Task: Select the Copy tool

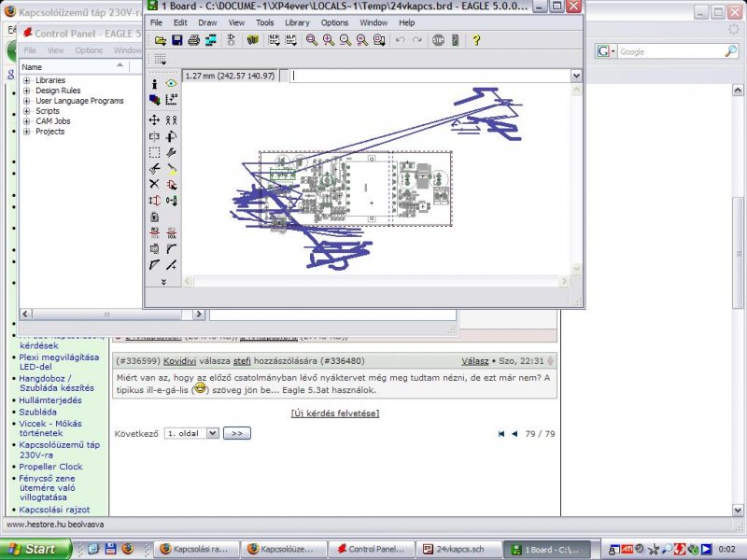Action: tap(171, 120)
